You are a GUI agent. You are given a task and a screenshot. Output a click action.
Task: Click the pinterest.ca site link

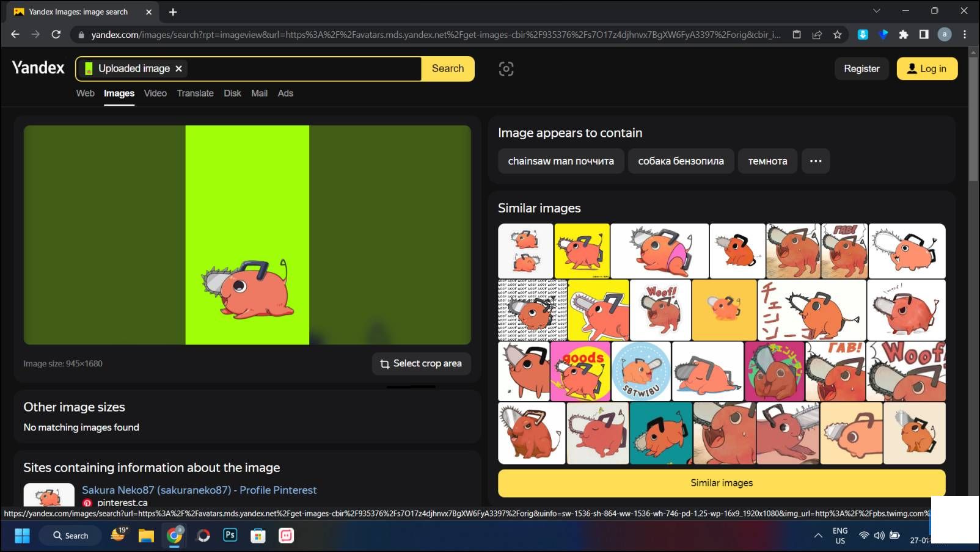122,503
